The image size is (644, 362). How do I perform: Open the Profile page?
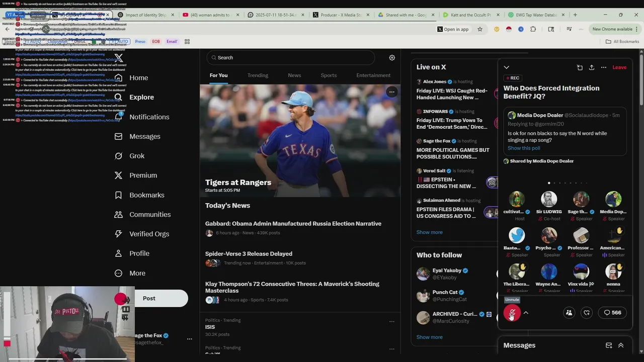click(x=132, y=253)
